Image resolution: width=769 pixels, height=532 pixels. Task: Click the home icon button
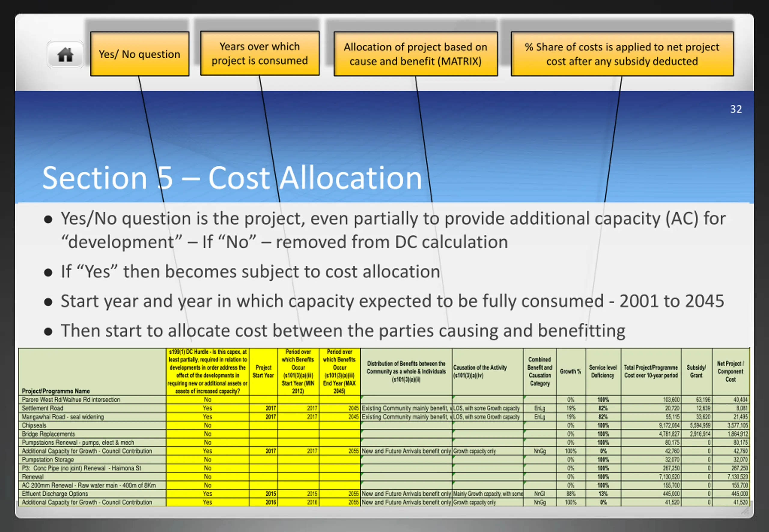pos(65,55)
